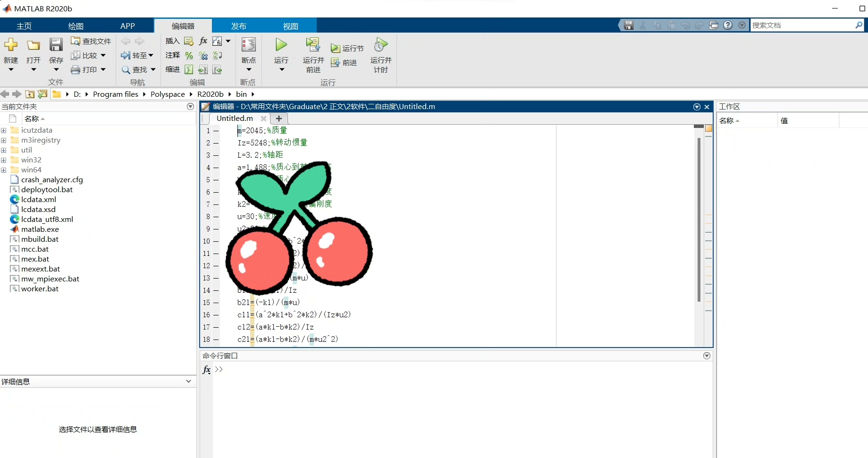The width and height of the screenshot is (868, 458).
Task: Click the Go To (转至) button
Action: tap(137, 55)
